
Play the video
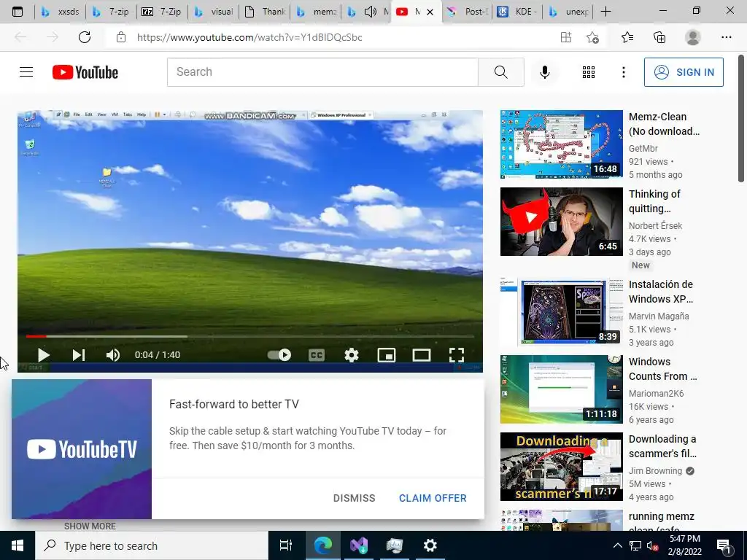pos(43,355)
